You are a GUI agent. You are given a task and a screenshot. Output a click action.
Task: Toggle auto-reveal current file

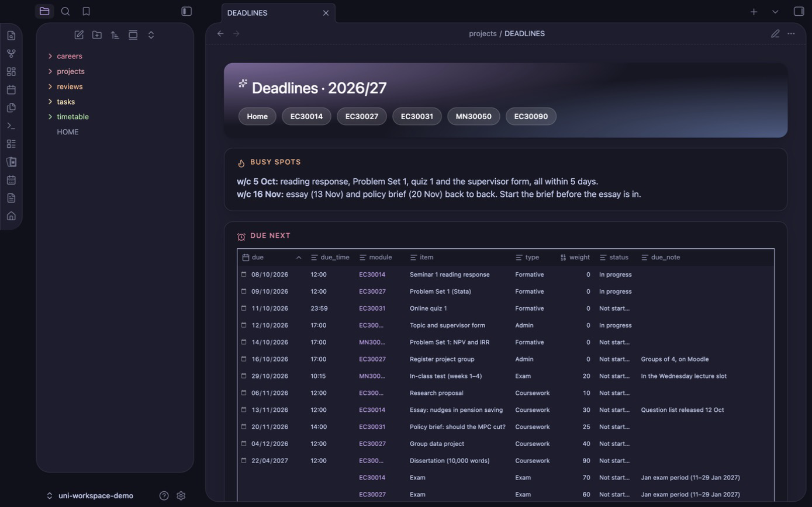(133, 35)
